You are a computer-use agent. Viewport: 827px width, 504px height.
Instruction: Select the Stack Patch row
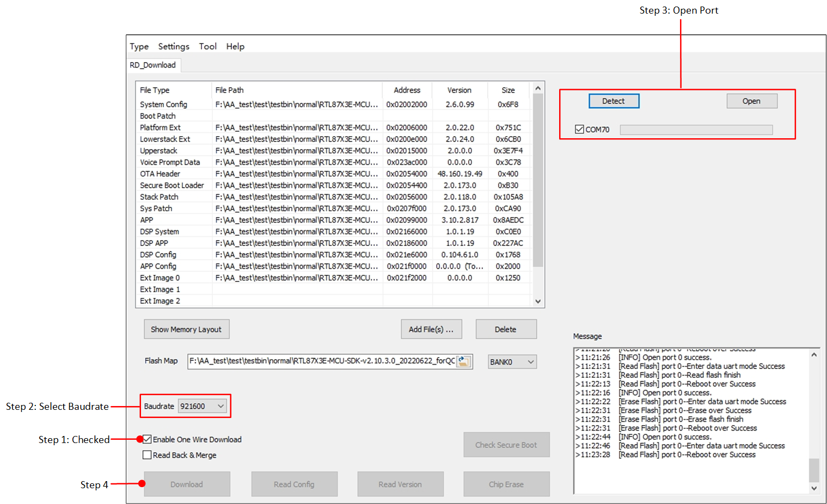tap(334, 197)
